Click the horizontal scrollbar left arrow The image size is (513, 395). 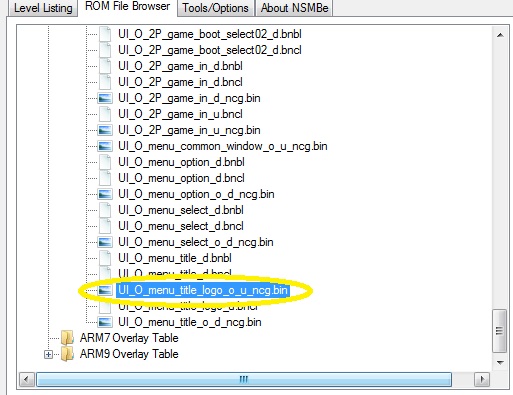[27, 379]
